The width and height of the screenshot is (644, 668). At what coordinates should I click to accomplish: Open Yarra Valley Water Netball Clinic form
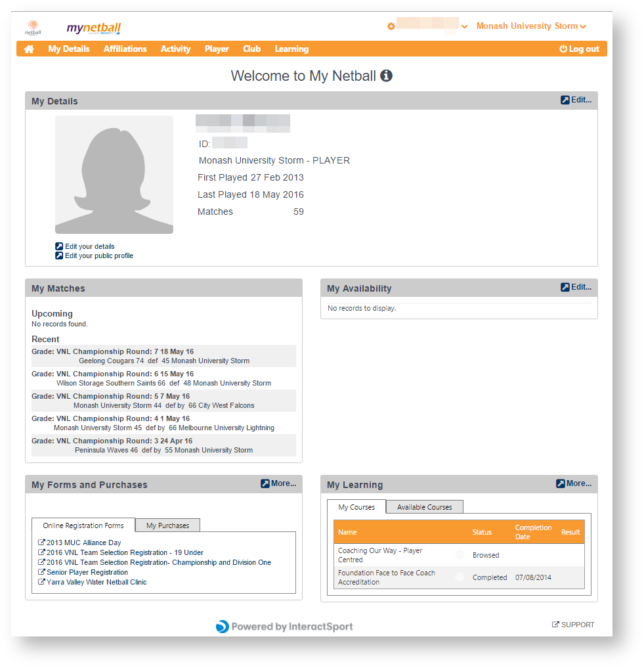point(97,581)
